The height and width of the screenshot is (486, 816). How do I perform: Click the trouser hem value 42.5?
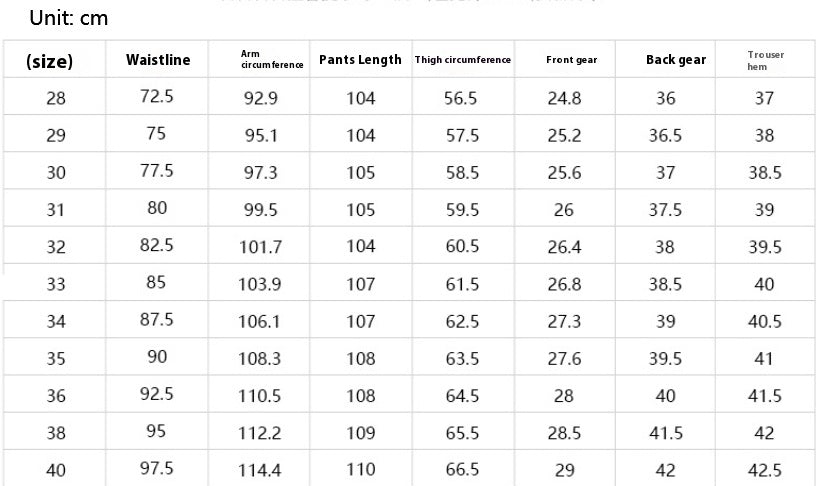[x=765, y=470]
